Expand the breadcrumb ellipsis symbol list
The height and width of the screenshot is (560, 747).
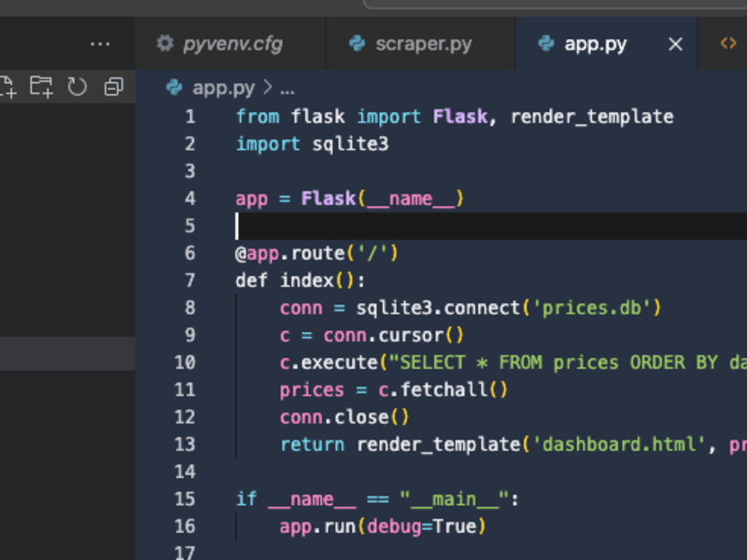(x=288, y=89)
